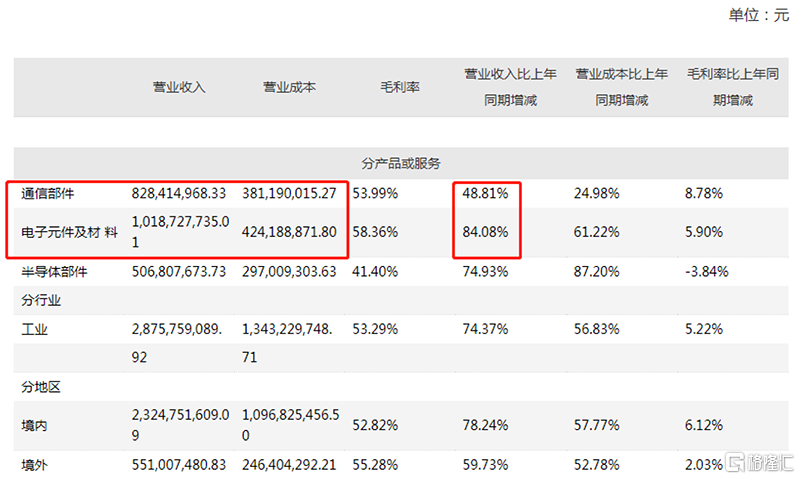The height and width of the screenshot is (479, 800).
Task: Click revenue growth 74.37%
Action: [x=485, y=329]
